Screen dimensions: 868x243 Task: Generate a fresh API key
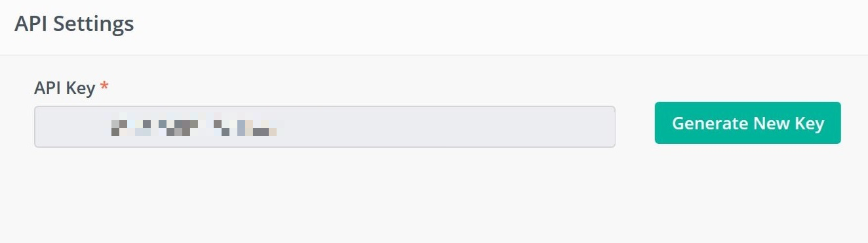[747, 123]
